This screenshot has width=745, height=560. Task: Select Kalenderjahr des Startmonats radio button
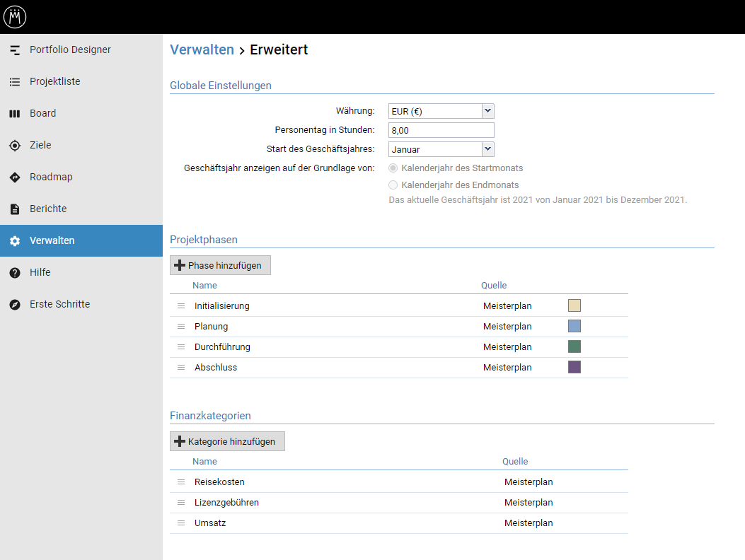393,168
